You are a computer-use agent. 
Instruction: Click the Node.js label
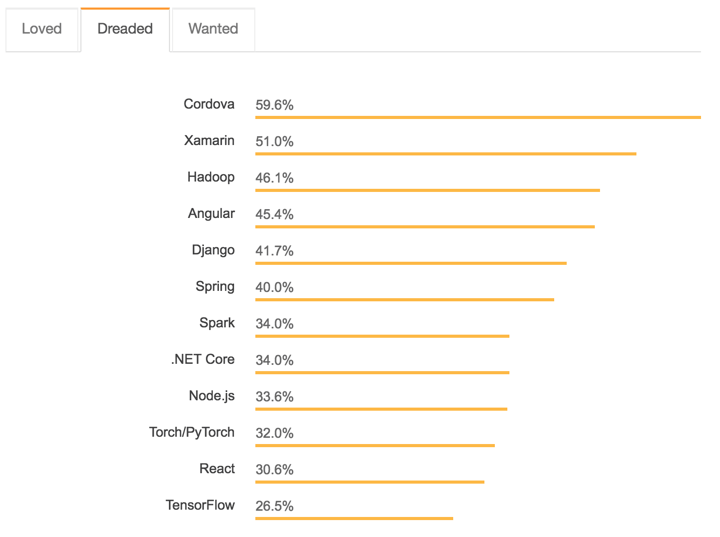click(x=212, y=396)
